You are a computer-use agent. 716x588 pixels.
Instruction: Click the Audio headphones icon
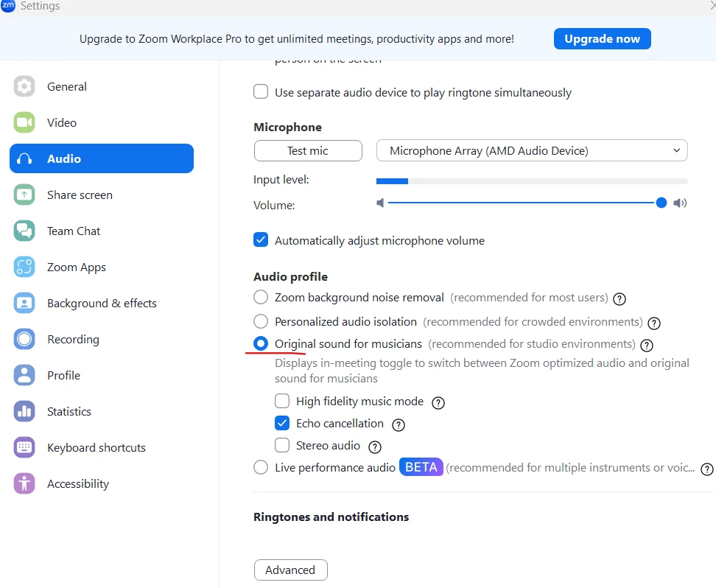(x=24, y=158)
